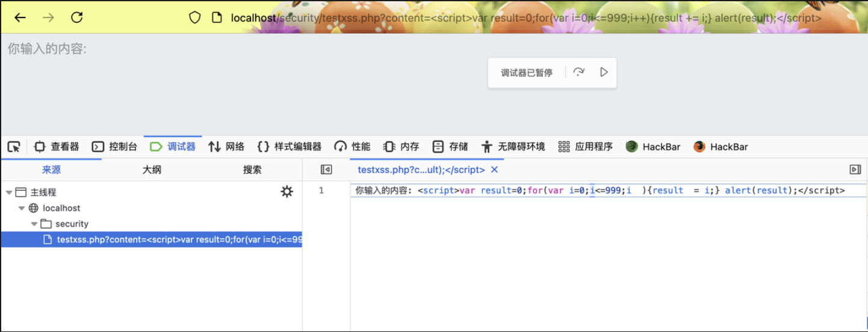The image size is (868, 332).
Task: Collapse the localhost tree node
Action: pos(22,208)
